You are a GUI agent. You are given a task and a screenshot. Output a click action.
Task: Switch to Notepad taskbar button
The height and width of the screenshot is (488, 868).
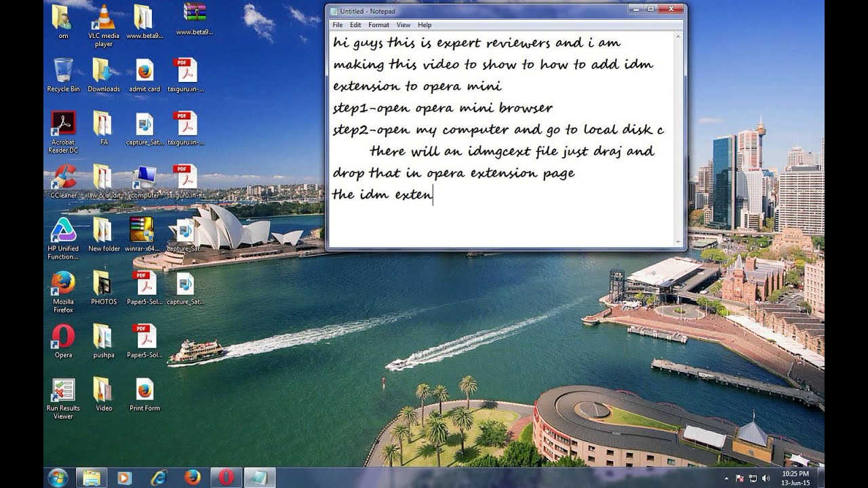(260, 478)
